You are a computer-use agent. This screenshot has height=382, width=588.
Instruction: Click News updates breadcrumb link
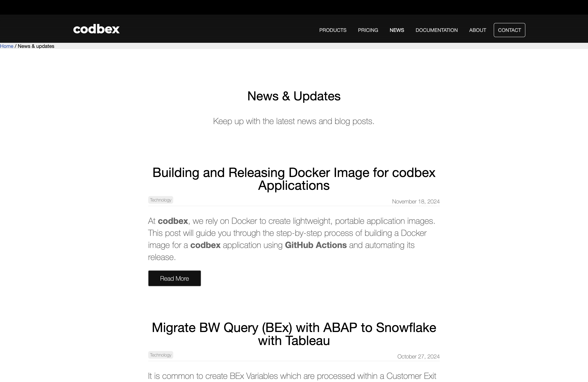(x=36, y=46)
